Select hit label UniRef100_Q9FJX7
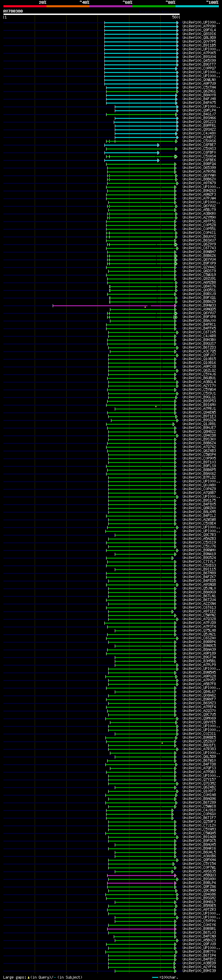The width and height of the screenshot is (222, 980). (x=199, y=355)
